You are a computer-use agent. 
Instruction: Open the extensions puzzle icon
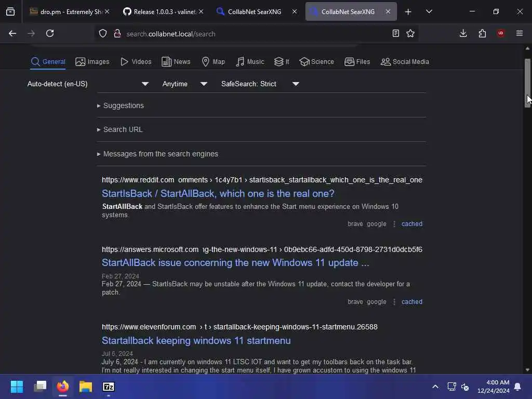[482, 33]
